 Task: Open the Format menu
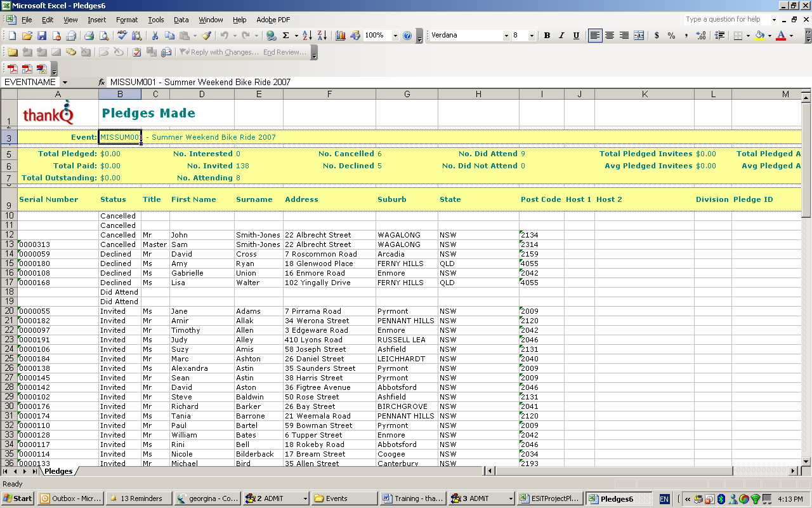pyautogui.click(x=127, y=20)
